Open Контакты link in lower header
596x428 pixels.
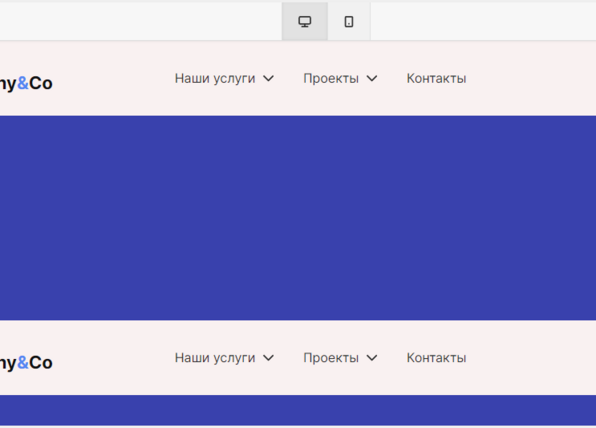(x=436, y=358)
